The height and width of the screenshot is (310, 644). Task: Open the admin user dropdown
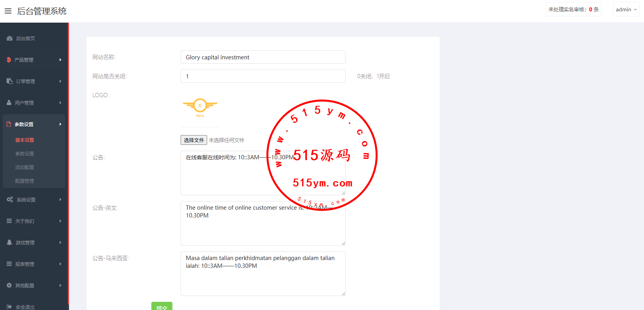(626, 9)
